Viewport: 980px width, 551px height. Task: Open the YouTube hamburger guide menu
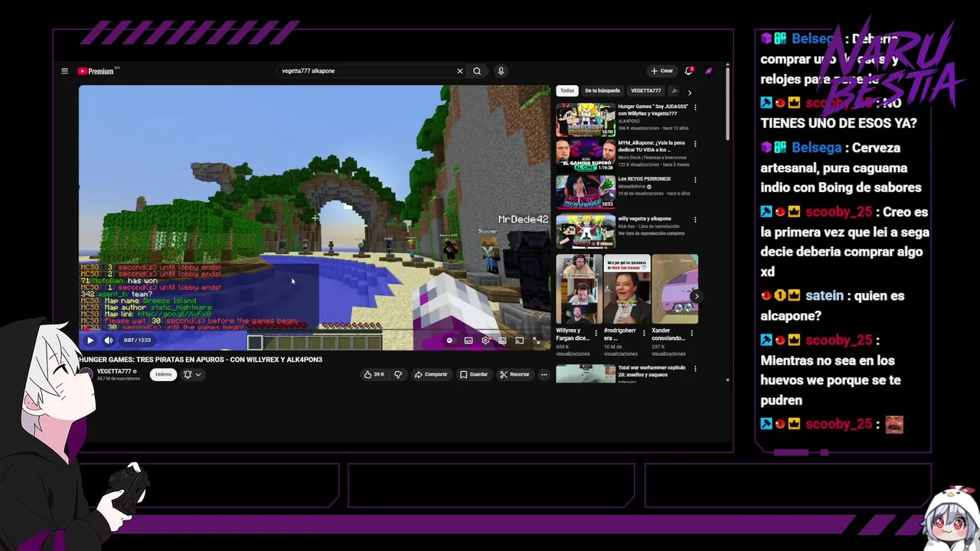(64, 71)
